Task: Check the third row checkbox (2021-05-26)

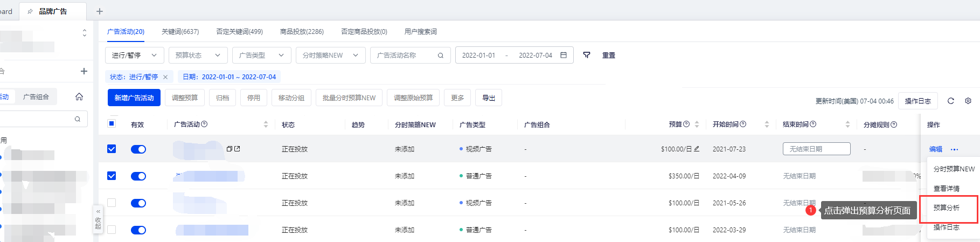Action: coord(112,203)
